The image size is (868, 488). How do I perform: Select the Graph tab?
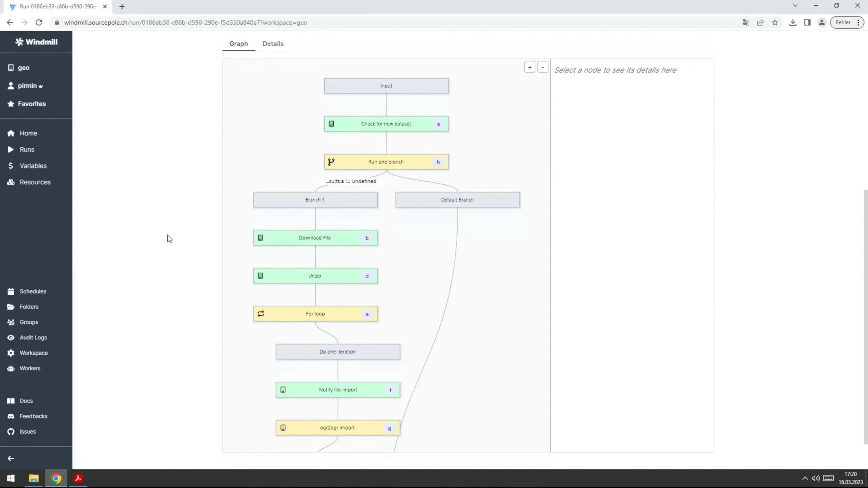click(x=239, y=43)
